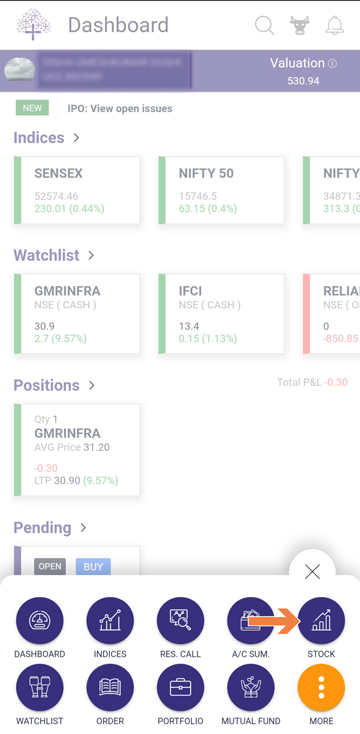Open the Indices menu icon
360x734 pixels.
(110, 621)
